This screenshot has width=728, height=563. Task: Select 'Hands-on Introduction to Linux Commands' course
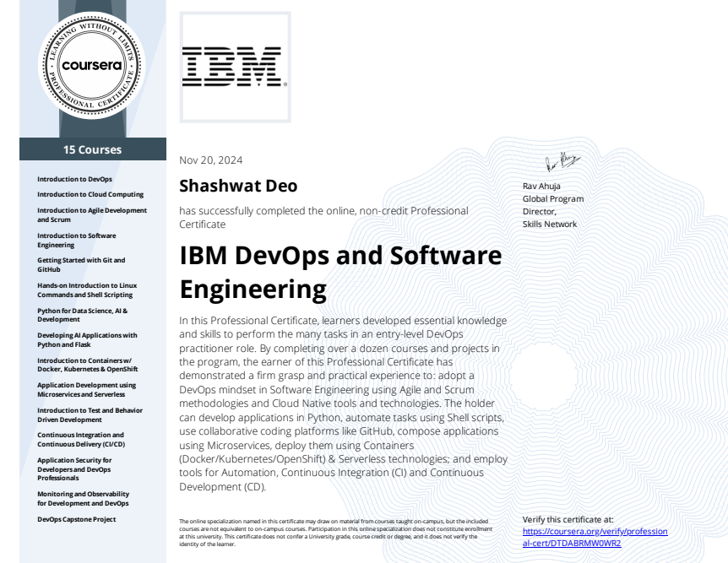click(x=87, y=290)
